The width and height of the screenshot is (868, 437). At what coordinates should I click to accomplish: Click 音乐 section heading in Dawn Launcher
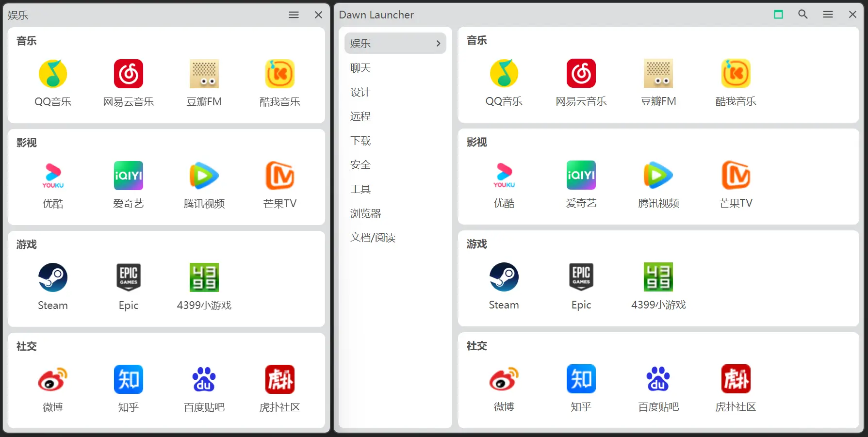476,40
